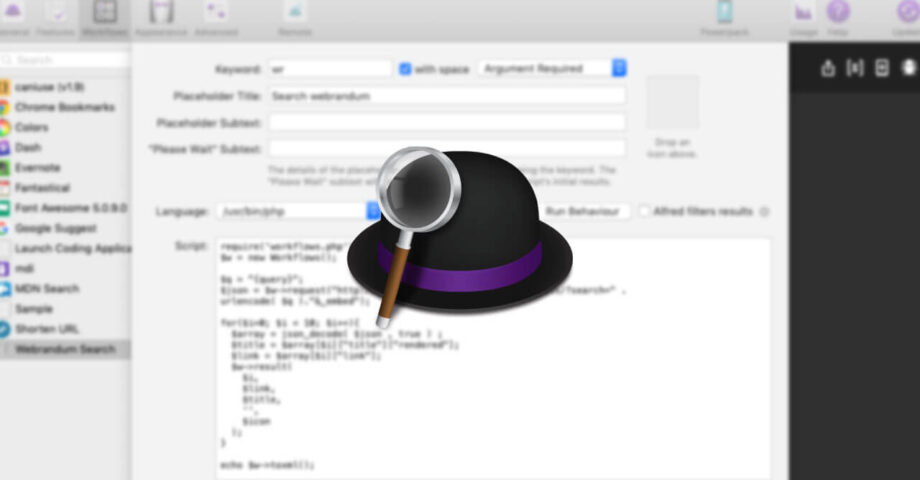
Task: Click the Placeholder Title field
Action: (447, 96)
